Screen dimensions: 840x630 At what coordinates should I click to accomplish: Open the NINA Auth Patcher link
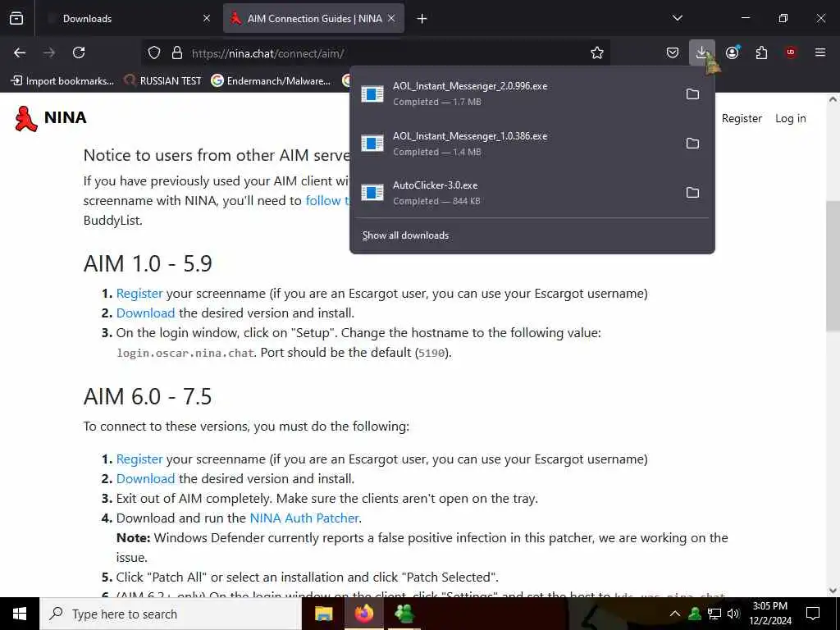click(304, 518)
